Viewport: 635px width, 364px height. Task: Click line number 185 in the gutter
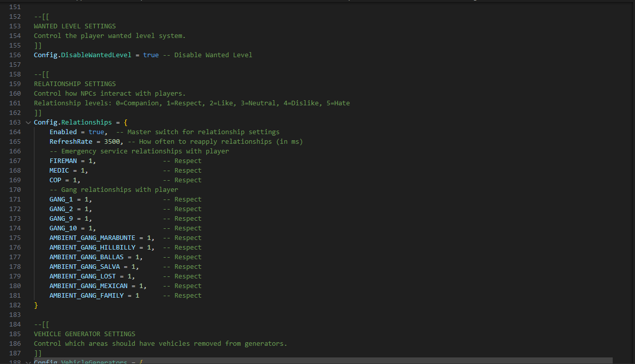click(15, 334)
